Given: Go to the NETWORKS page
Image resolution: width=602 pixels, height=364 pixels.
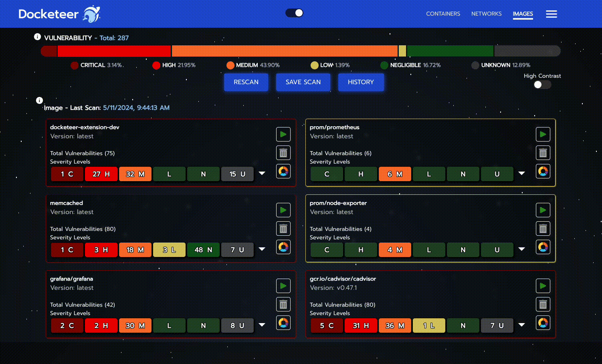Looking at the screenshot, I should point(486,14).
